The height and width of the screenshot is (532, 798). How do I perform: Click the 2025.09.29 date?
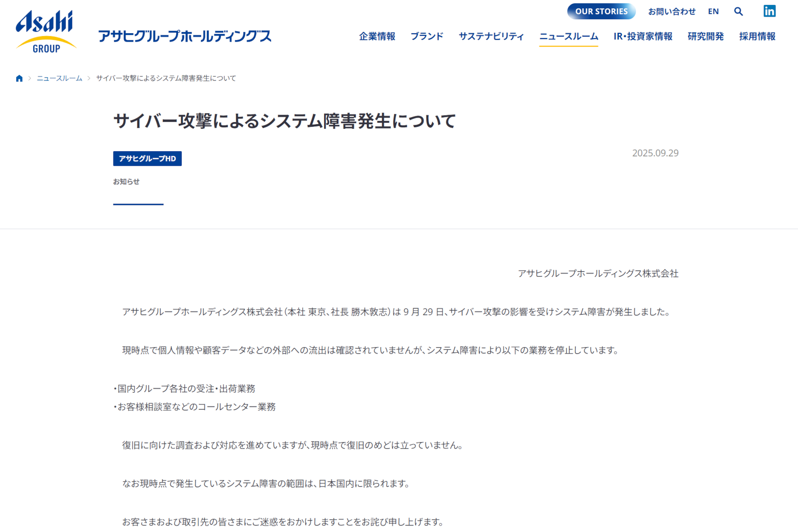(x=655, y=153)
